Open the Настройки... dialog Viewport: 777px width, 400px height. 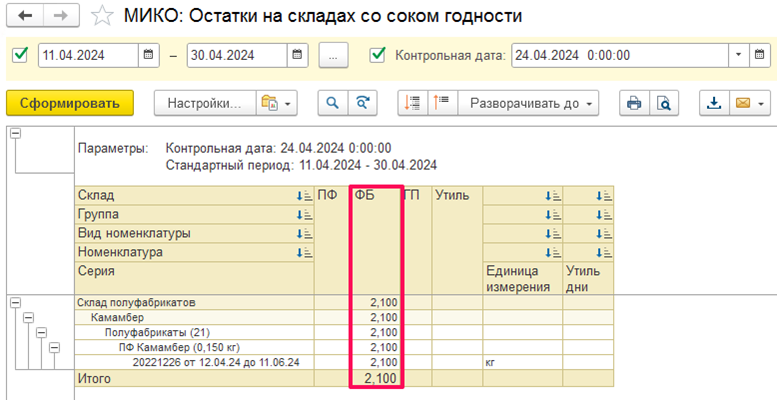(205, 103)
